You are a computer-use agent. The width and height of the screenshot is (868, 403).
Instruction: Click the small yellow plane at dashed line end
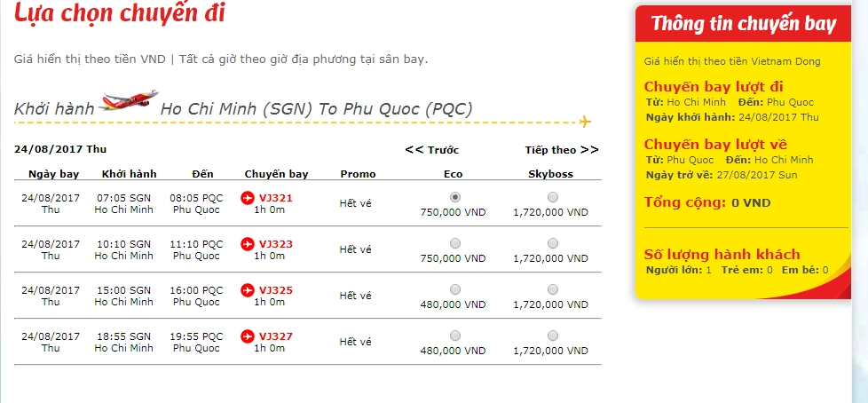585,122
